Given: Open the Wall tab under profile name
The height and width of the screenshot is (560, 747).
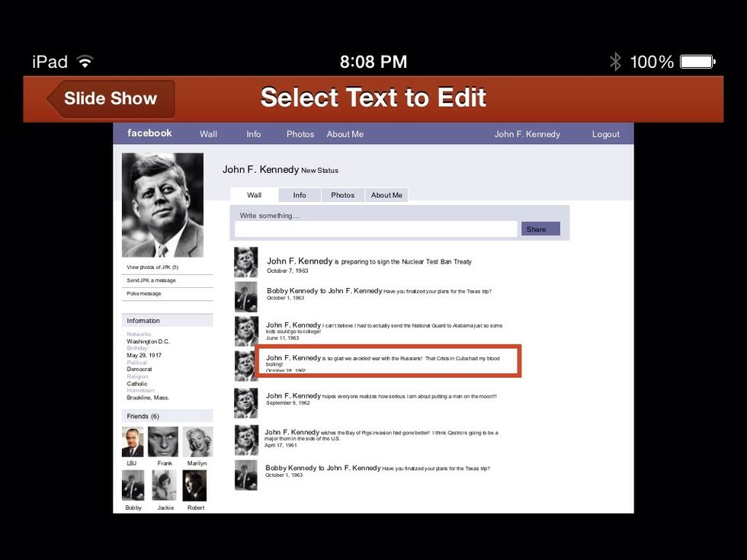Looking at the screenshot, I should coord(254,195).
